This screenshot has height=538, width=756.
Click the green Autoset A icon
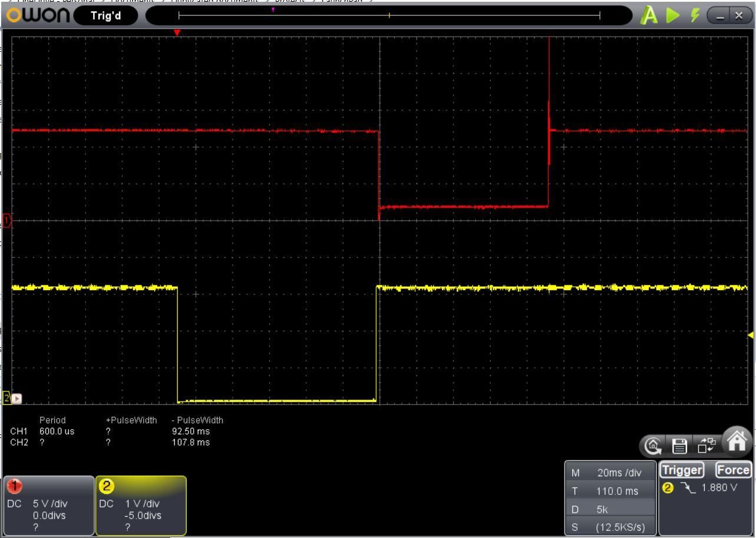649,16
